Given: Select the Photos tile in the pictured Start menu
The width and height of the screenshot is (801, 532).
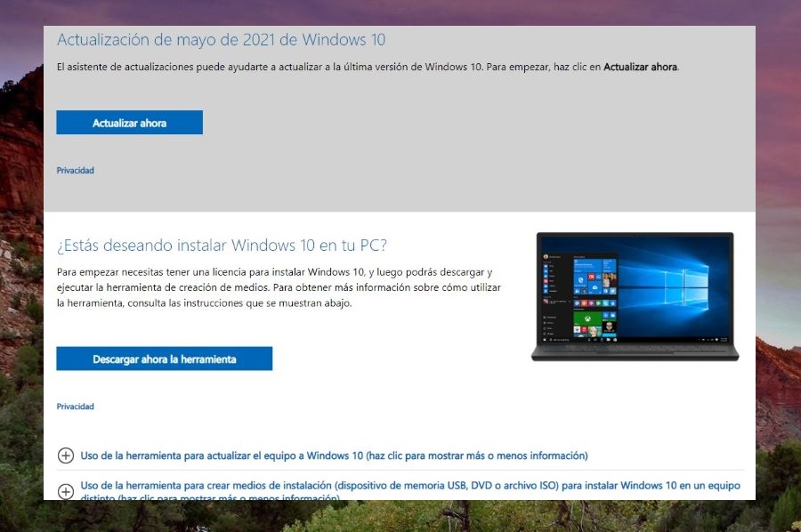Looking at the screenshot, I should click(609, 282).
